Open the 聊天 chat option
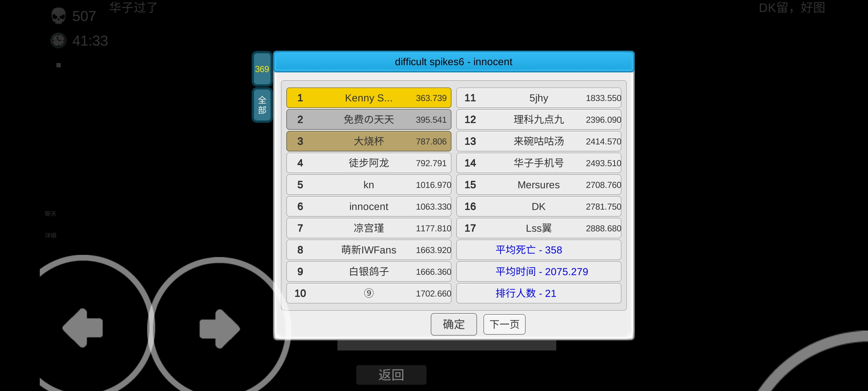 [51, 214]
